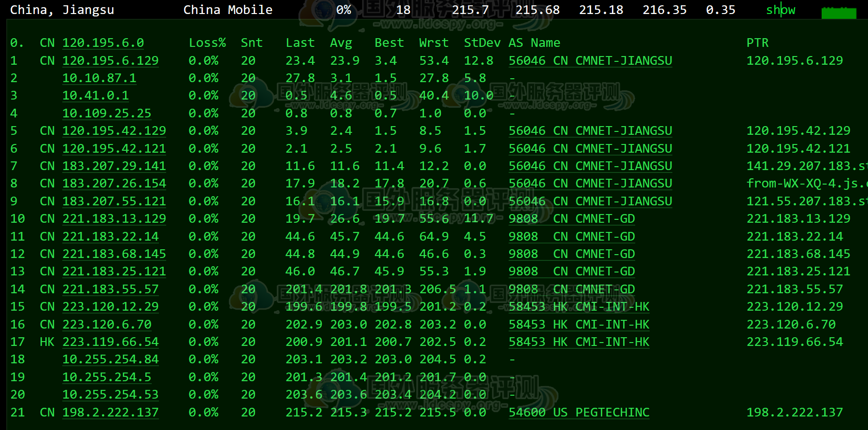Open IP link 10.255.254.53
868x430 pixels.
[111, 395]
